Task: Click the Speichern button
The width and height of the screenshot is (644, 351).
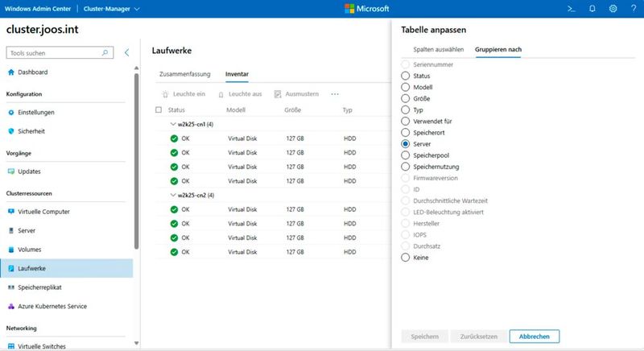Action: 425,337
